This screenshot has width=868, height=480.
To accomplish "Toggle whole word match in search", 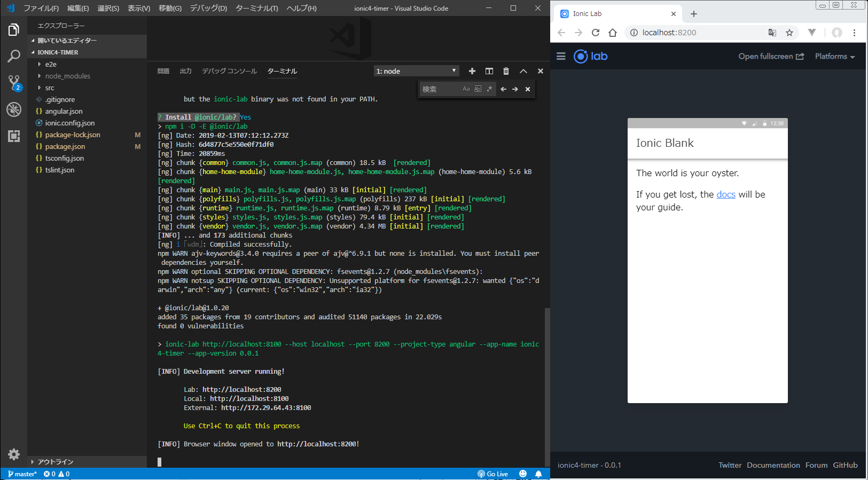I will point(478,89).
